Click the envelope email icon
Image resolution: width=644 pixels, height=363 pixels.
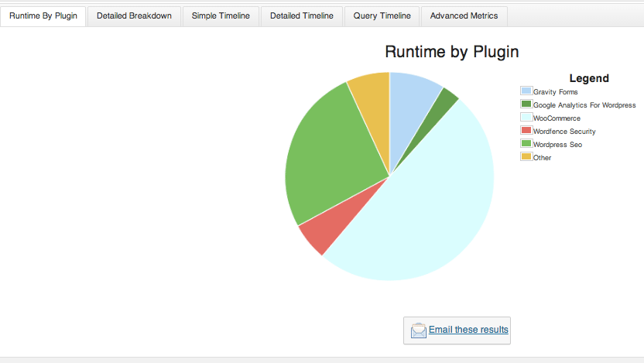coord(419,330)
